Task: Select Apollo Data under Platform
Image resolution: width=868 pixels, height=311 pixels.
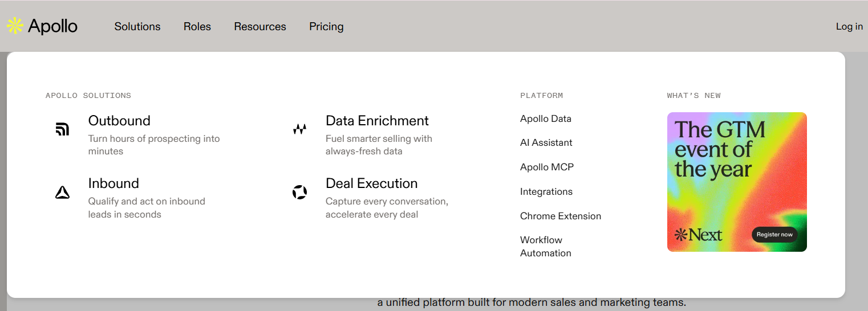Action: click(546, 118)
